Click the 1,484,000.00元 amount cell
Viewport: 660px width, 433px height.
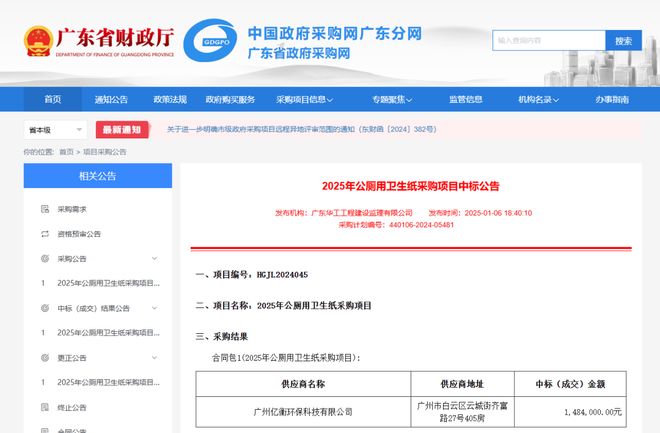(x=570, y=412)
